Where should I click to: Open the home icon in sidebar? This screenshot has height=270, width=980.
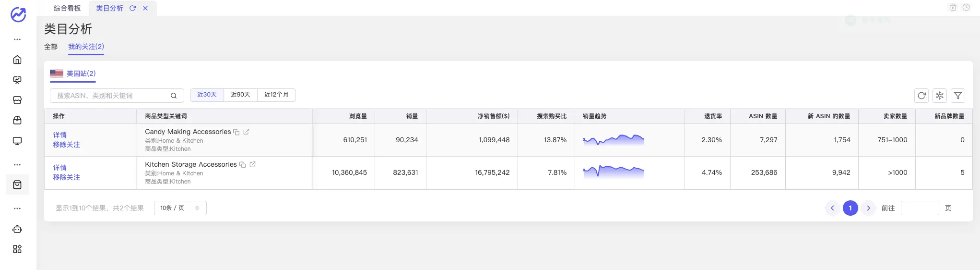pyautogui.click(x=17, y=60)
